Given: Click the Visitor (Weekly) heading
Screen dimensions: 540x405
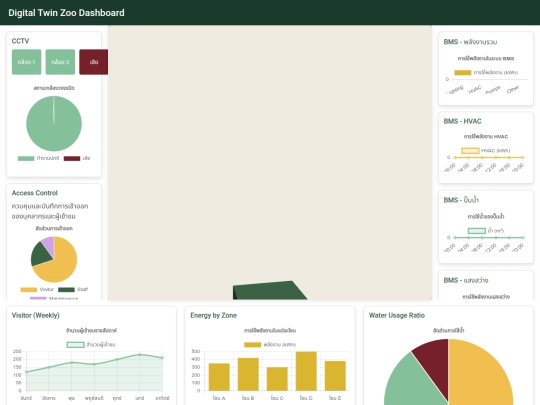Looking at the screenshot, I should [35, 315].
